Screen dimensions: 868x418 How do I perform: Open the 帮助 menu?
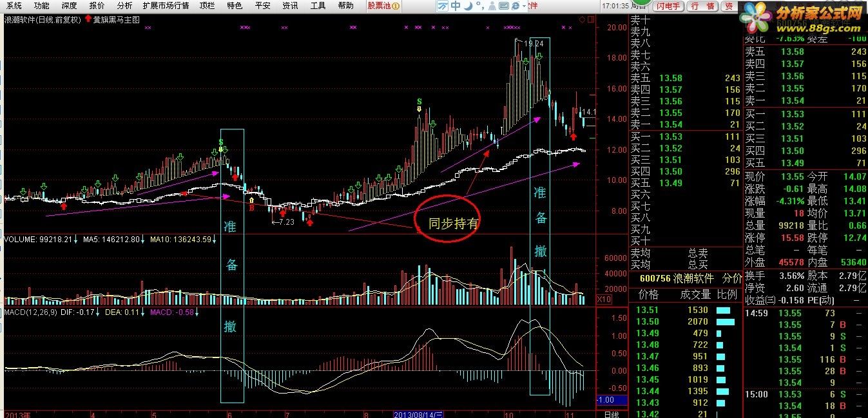click(x=345, y=6)
